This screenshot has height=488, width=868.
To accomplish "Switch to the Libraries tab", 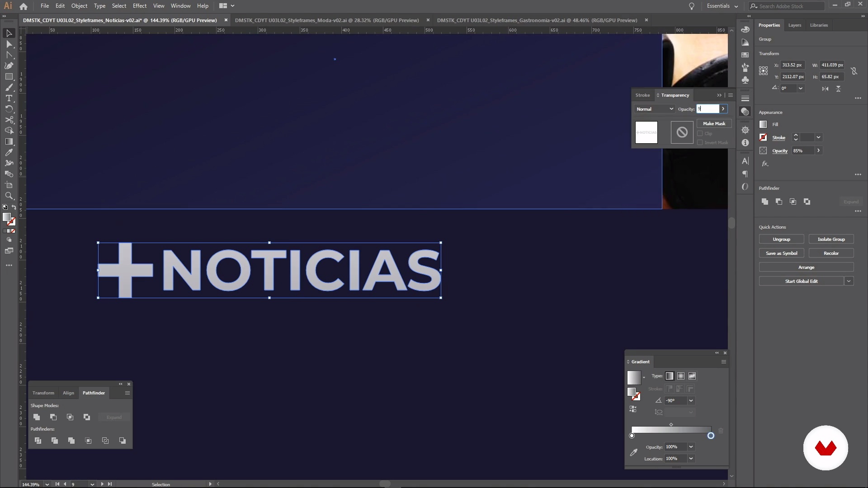I will click(x=819, y=25).
